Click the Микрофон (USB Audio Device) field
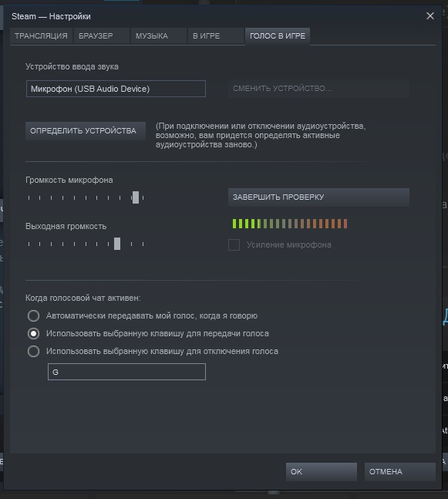Screen dimensions: 448x499 [x=116, y=89]
